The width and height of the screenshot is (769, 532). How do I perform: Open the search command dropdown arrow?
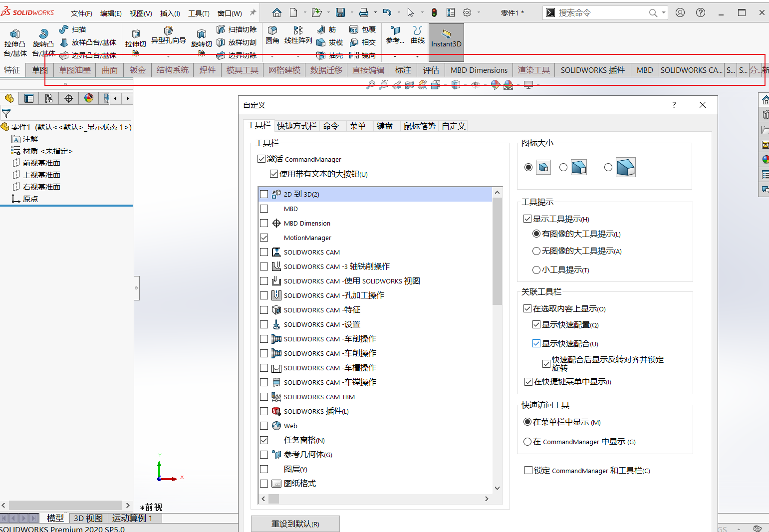tap(662, 12)
